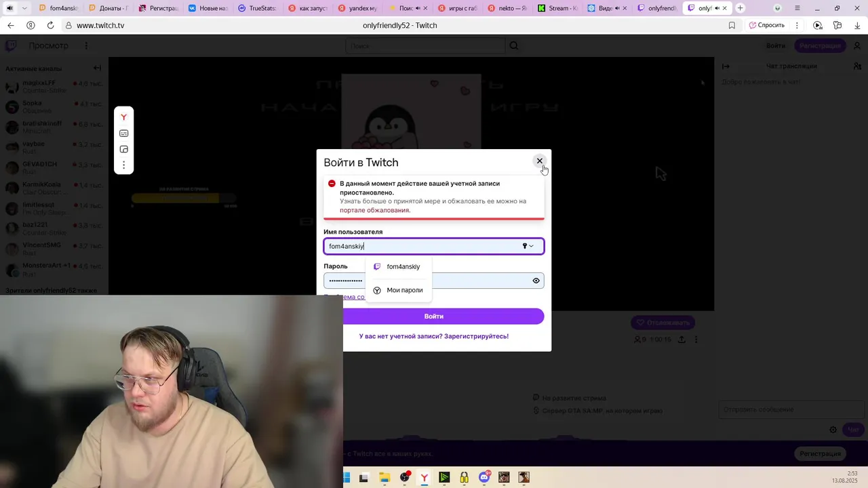Close the Twitch login dialog
The width and height of the screenshot is (868, 488).
pos(540,161)
